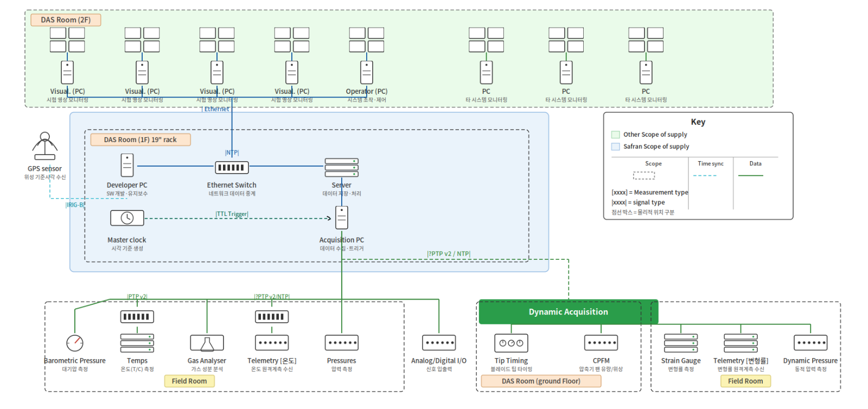The height and width of the screenshot is (409, 868).
Task: Click the Key legend title
Action: click(698, 122)
